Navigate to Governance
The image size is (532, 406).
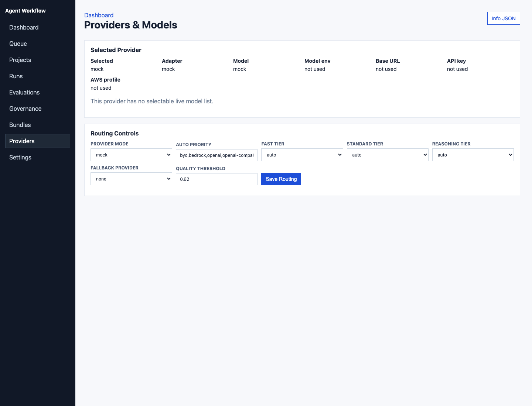(37, 109)
